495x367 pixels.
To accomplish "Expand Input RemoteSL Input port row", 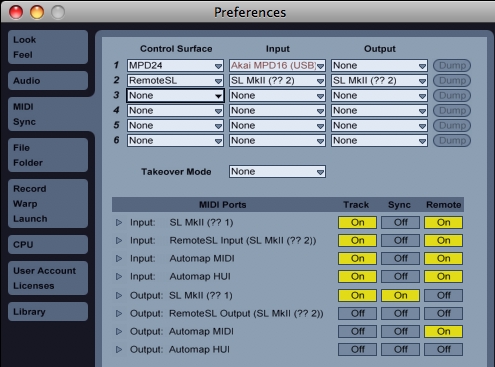I will pyautogui.click(x=119, y=240).
